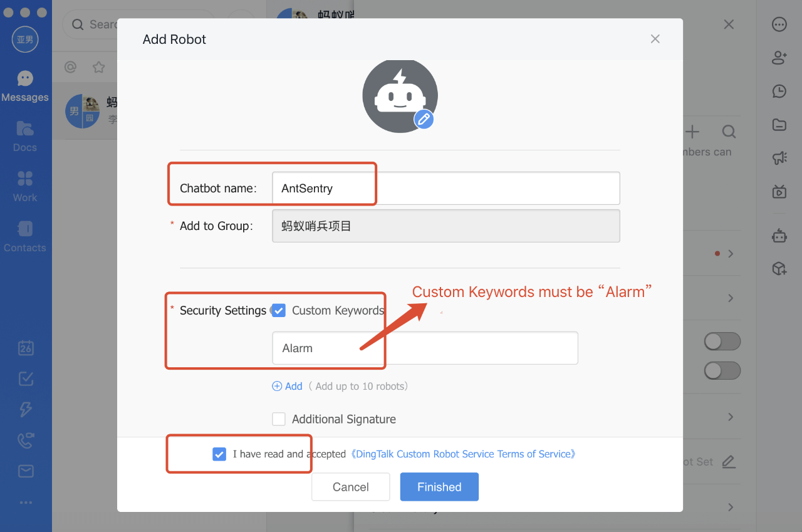Viewport: 802px width, 532px height.
Task: Click the plus icon in the group settings panel
Action: 692,132
